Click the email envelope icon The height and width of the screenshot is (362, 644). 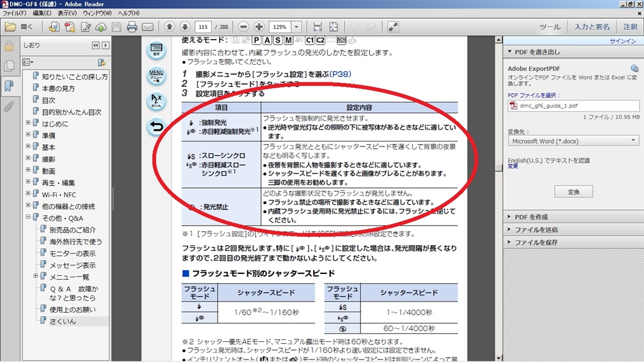147,27
